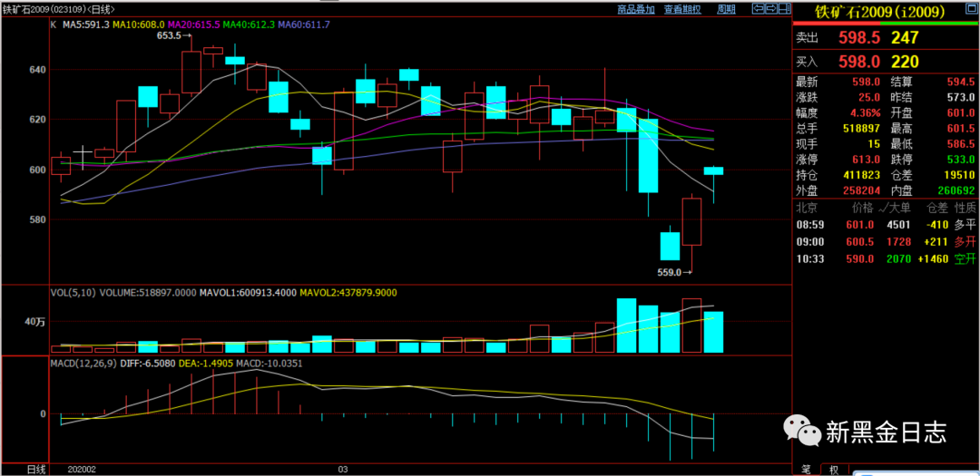Select the 08:59 trade tick row
980x476 pixels.
pyautogui.click(x=885, y=225)
